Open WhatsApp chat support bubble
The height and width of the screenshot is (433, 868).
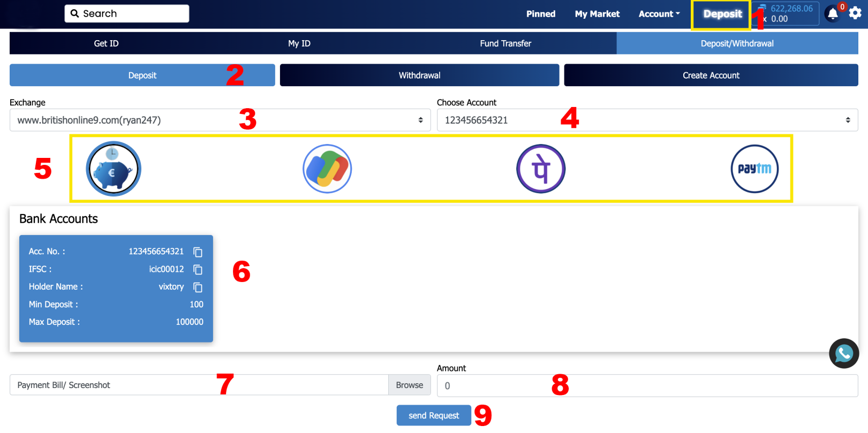(x=844, y=353)
